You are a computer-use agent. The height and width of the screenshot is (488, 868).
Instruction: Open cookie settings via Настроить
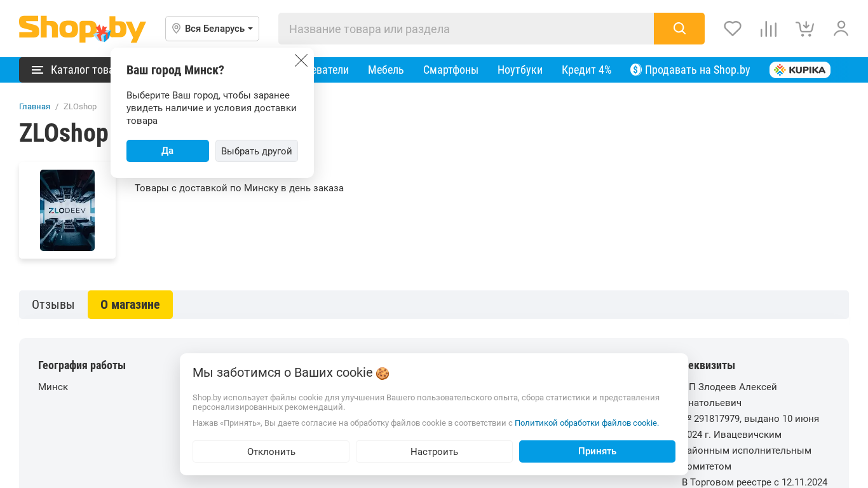click(434, 452)
